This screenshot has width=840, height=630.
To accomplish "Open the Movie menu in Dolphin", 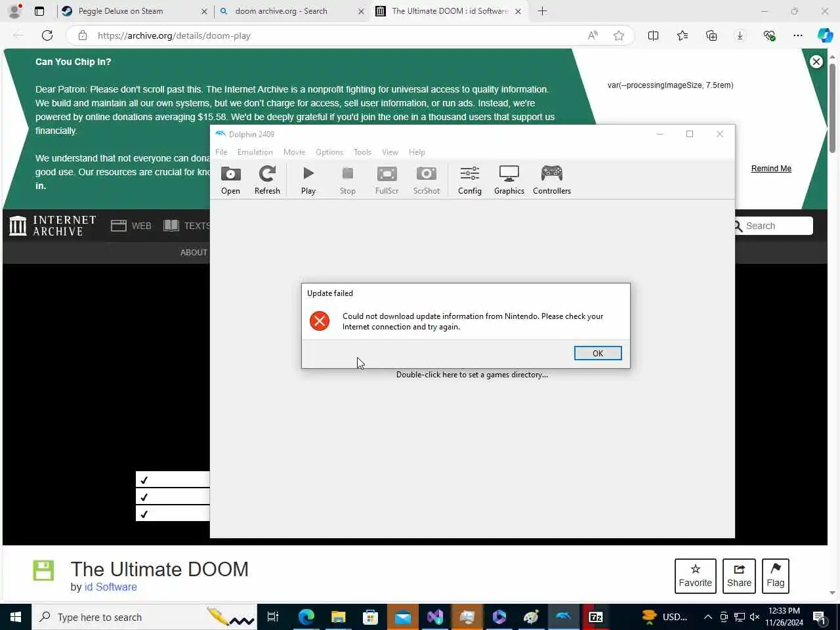I will pyautogui.click(x=294, y=152).
